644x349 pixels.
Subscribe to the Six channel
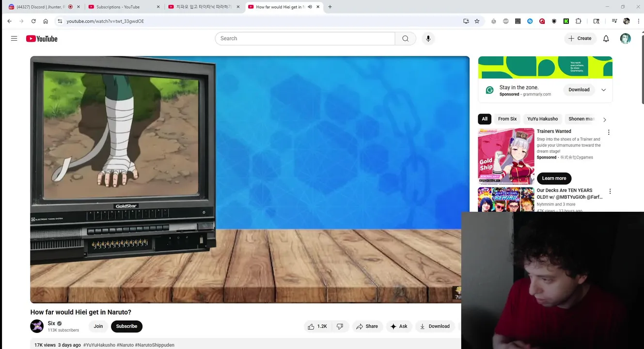tap(126, 326)
